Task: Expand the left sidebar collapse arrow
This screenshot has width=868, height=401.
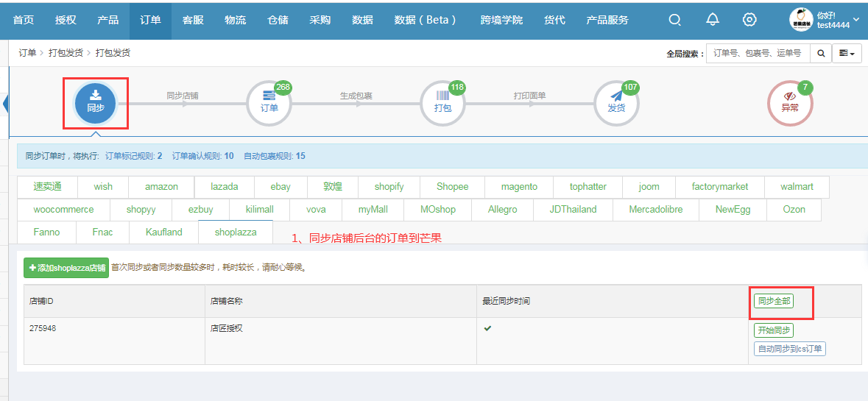Action: click(x=5, y=103)
